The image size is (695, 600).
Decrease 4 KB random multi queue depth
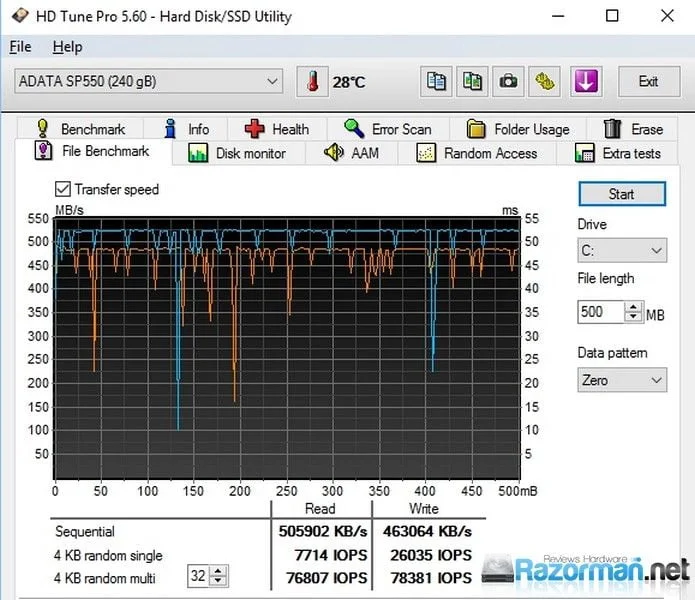coord(218,581)
